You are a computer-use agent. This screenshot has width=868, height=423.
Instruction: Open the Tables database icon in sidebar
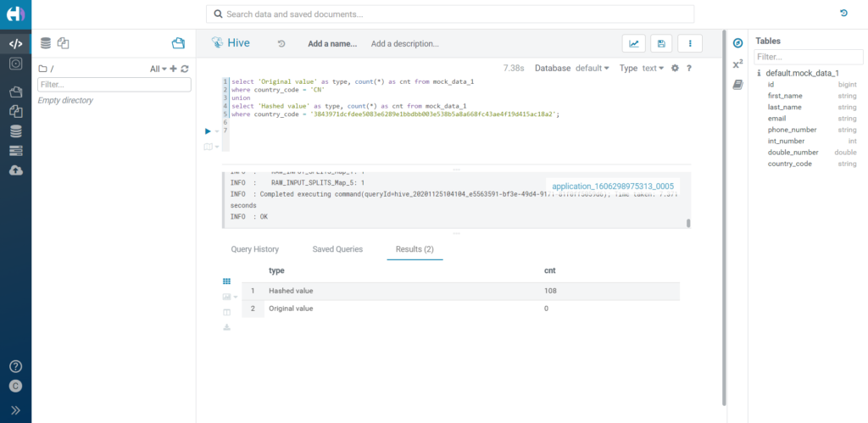[x=15, y=131]
